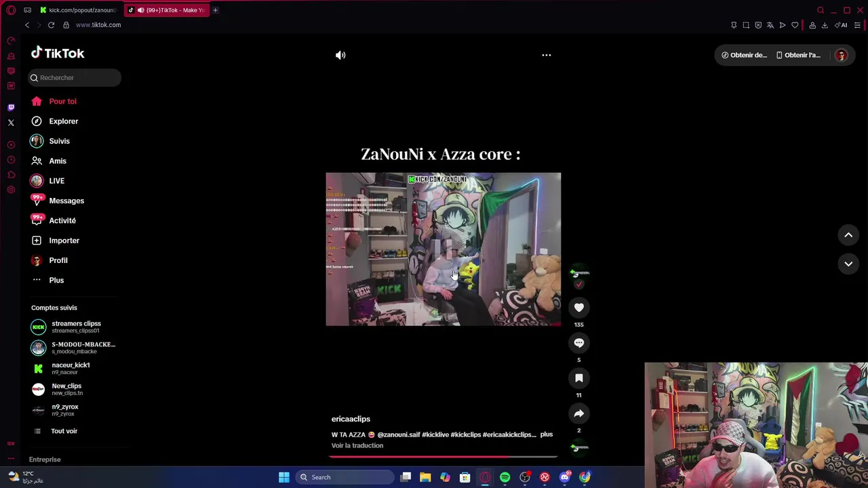Open Profil in sidebar
Screen dimensions: 868x488
(x=49, y=260)
